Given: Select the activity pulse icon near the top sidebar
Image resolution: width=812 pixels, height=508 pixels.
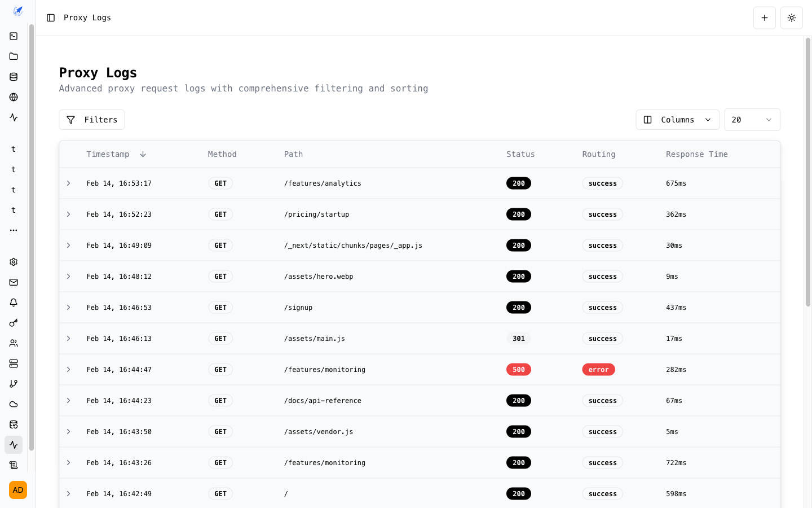Looking at the screenshot, I should [x=14, y=117].
